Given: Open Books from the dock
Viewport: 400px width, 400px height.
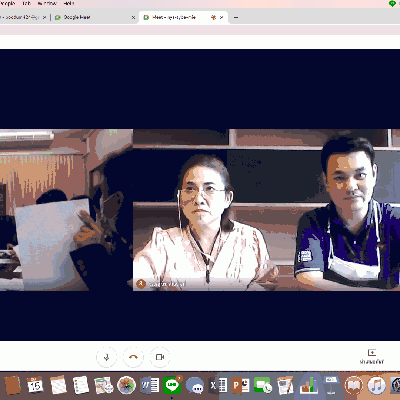Looking at the screenshot, I should 354,386.
